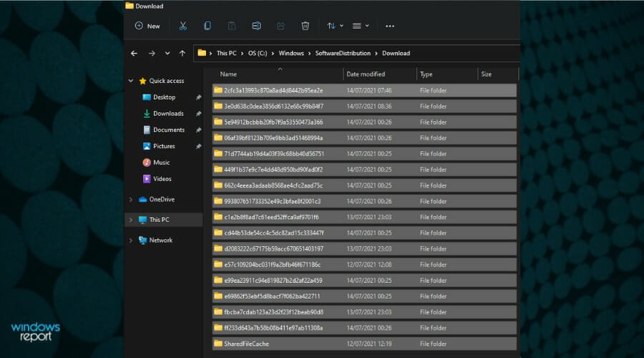Select folder 662c4eeea3adaab8568ae4cfc2aad75c
This screenshot has height=358, width=644.
click(364, 185)
